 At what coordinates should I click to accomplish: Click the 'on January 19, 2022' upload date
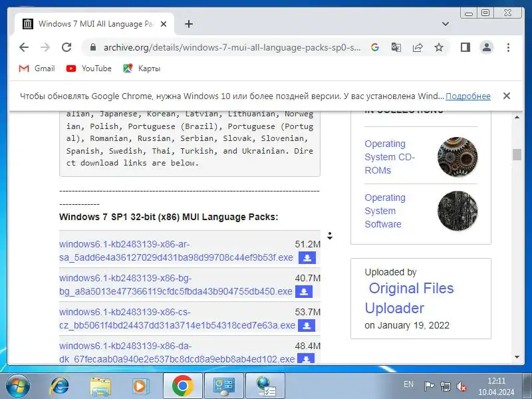point(407,325)
